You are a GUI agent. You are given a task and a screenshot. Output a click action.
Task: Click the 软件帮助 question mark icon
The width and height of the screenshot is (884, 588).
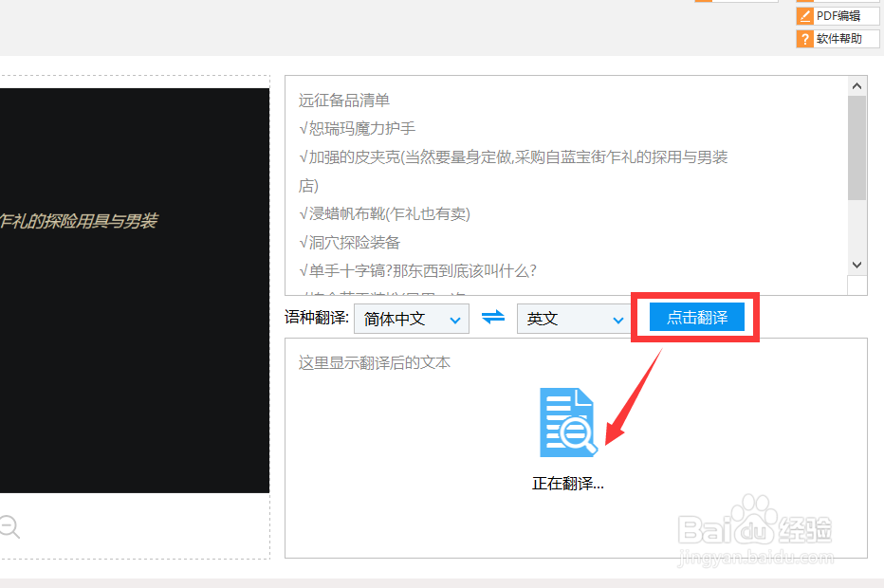click(805, 38)
